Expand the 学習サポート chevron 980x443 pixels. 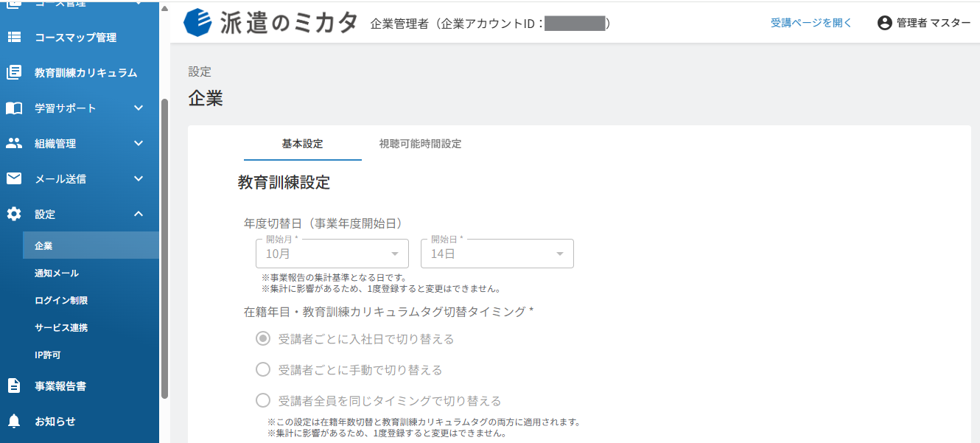[x=139, y=108]
